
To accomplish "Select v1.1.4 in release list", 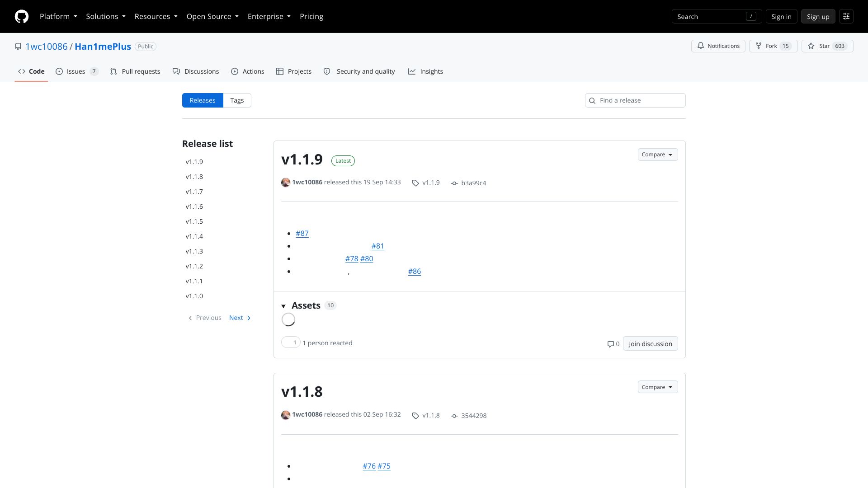I will (194, 236).
